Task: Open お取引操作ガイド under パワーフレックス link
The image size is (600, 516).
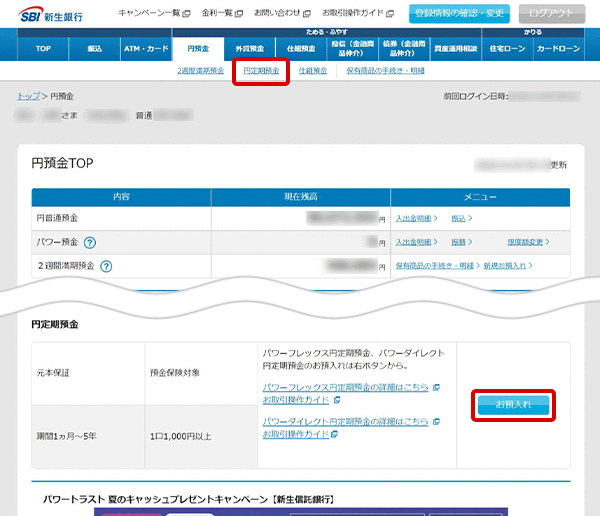Action: (x=296, y=400)
